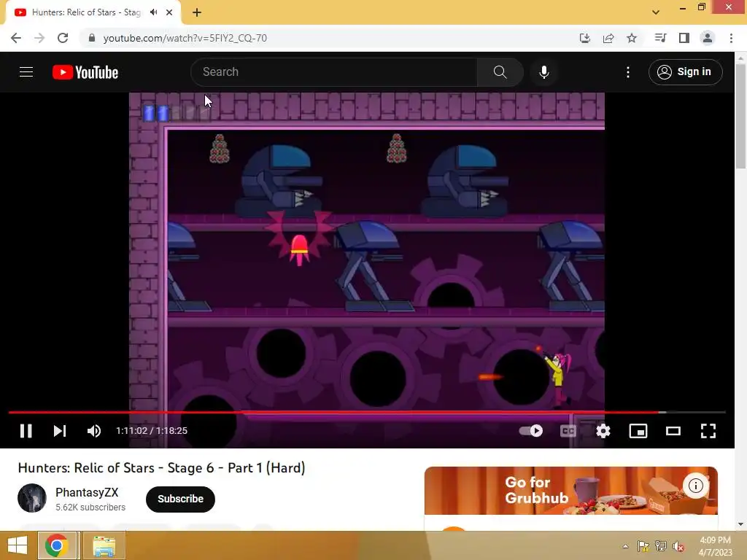
Task: Enable miniplayer mode
Action: (638, 431)
